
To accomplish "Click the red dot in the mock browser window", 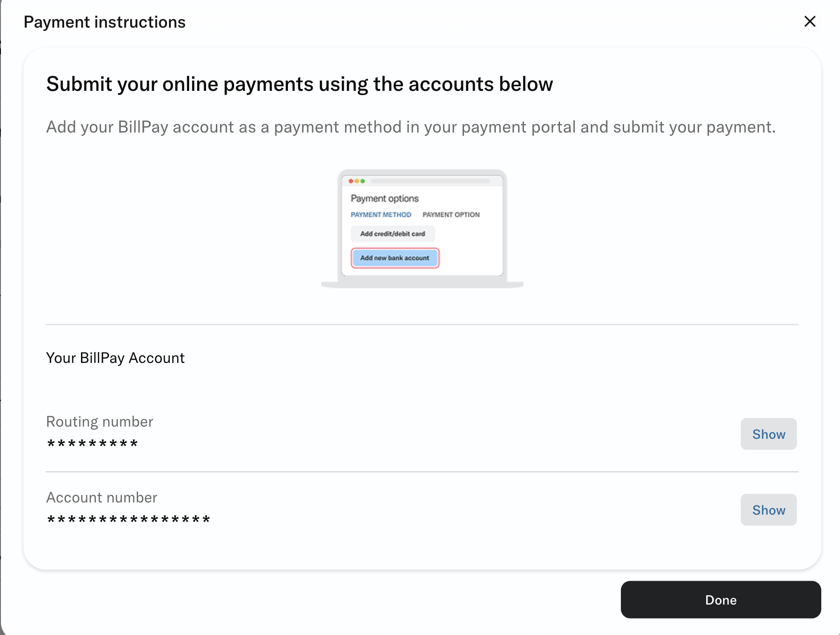I will 351,180.
